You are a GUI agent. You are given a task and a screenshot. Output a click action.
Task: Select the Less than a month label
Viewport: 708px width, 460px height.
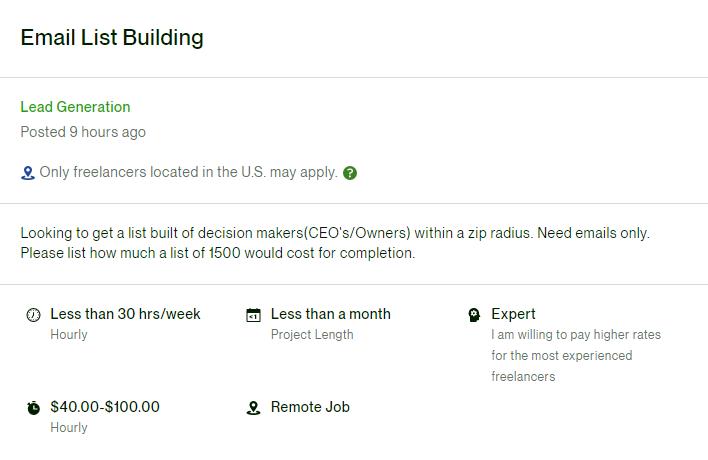(330, 314)
